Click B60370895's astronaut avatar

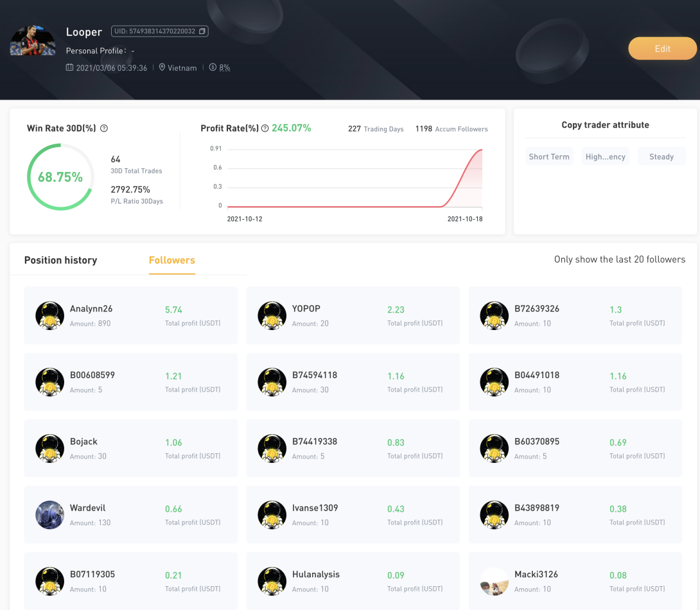tap(494, 448)
